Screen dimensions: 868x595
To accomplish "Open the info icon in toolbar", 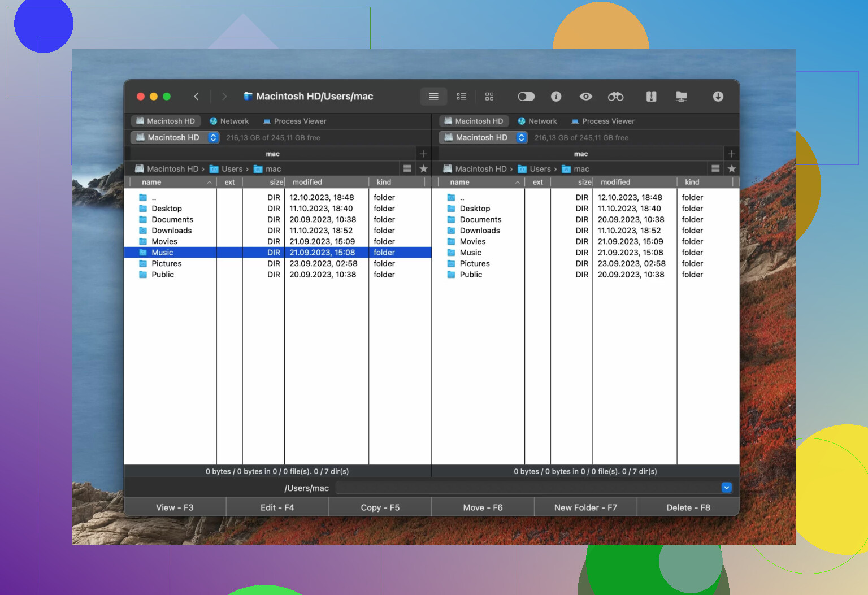I will 556,97.
